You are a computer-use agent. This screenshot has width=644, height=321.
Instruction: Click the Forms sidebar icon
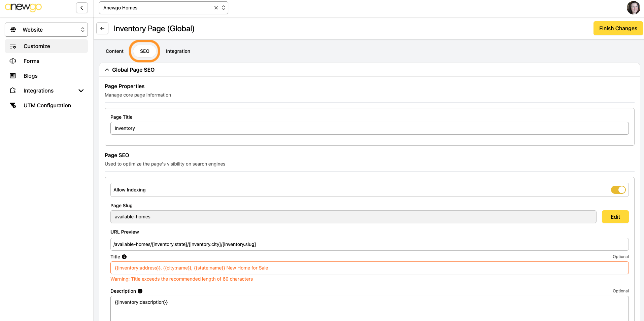pos(13,61)
